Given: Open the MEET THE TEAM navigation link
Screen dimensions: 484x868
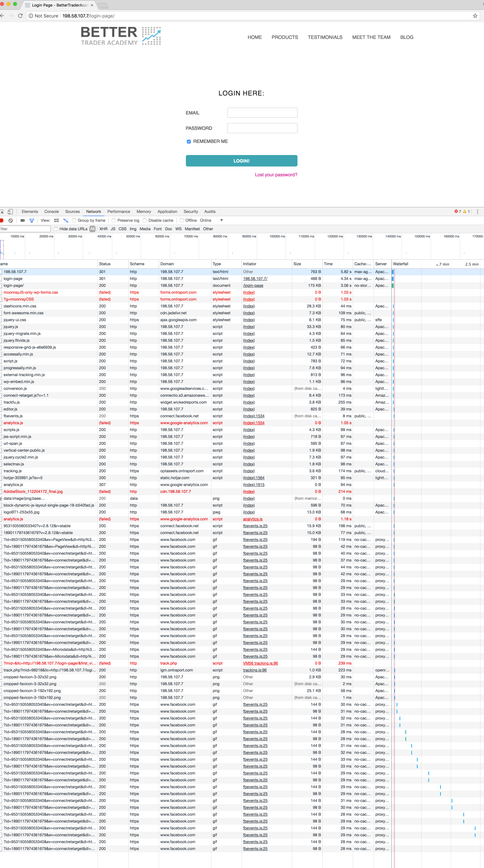Looking at the screenshot, I should coord(371,37).
